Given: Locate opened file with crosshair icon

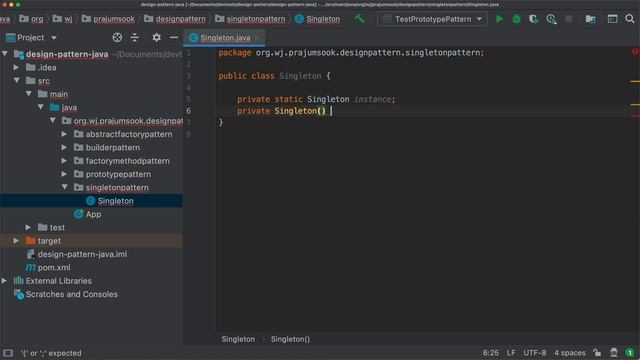Looking at the screenshot, I should point(117,38).
